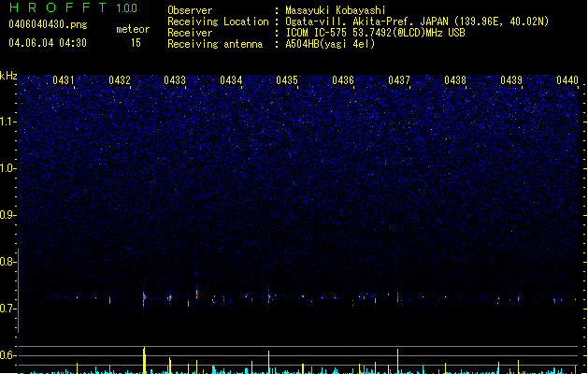Click the 0435 time marker
The width and height of the screenshot is (588, 374).
tap(287, 80)
